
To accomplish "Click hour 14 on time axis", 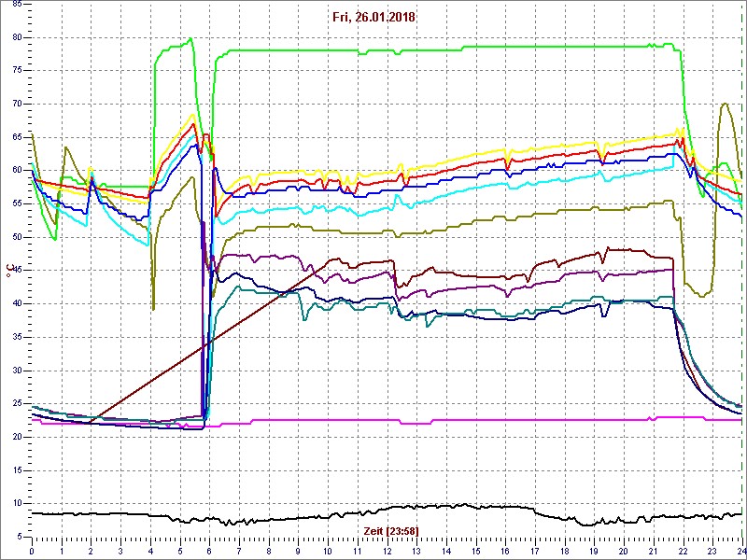I will 446,550.
